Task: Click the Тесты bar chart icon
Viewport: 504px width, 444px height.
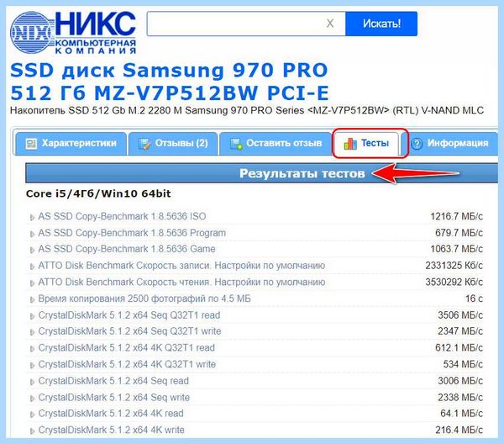Action: click(350, 144)
